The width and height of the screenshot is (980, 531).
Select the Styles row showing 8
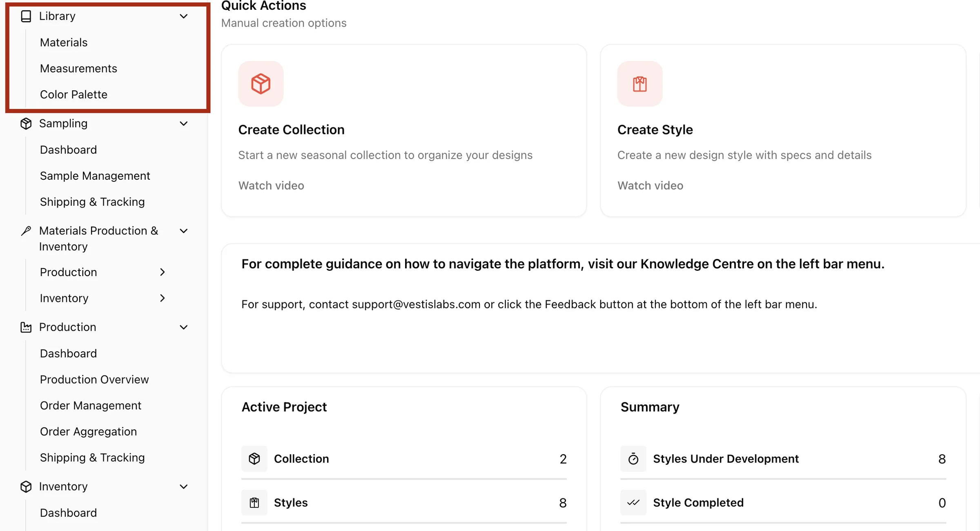click(404, 502)
